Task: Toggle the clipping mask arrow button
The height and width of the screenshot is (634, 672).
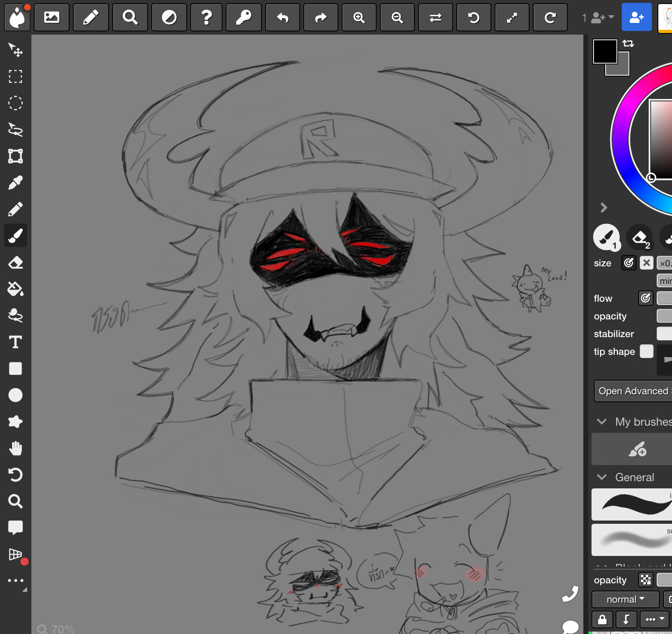Action: (627, 620)
